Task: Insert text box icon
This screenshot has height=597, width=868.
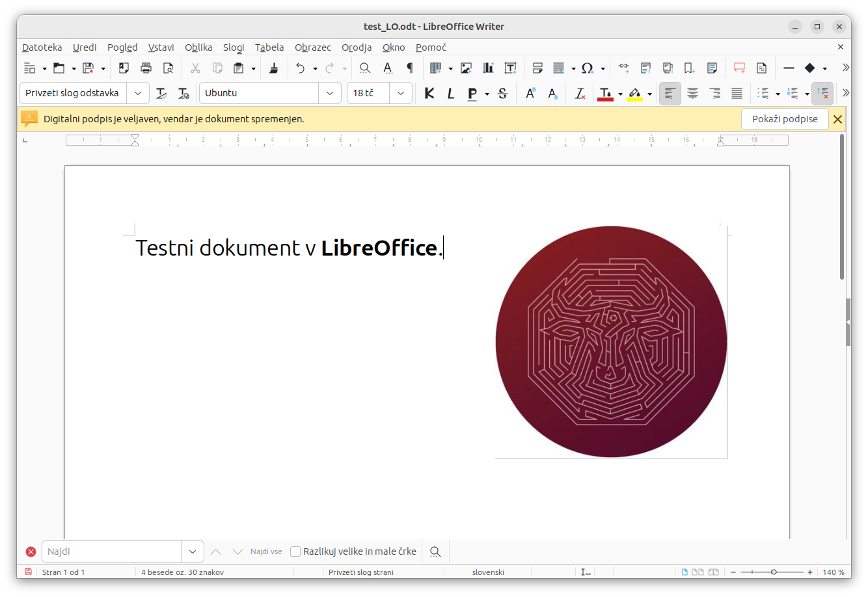Action: click(510, 68)
